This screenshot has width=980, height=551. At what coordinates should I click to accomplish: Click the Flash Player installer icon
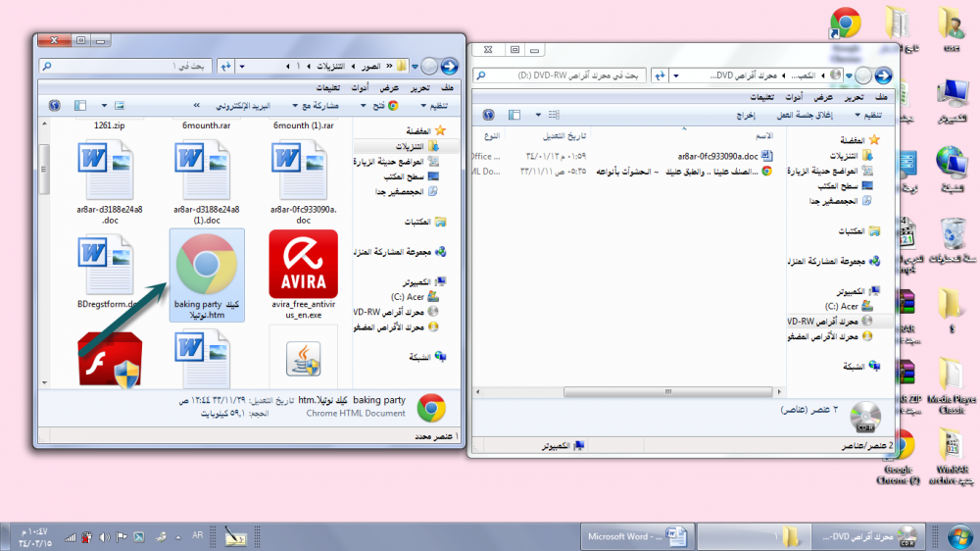tap(110, 361)
